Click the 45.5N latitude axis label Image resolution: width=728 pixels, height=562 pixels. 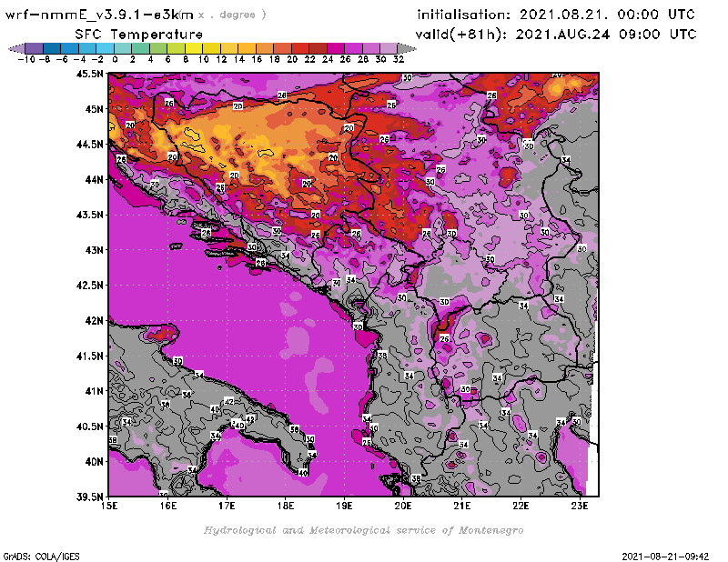tap(90, 75)
